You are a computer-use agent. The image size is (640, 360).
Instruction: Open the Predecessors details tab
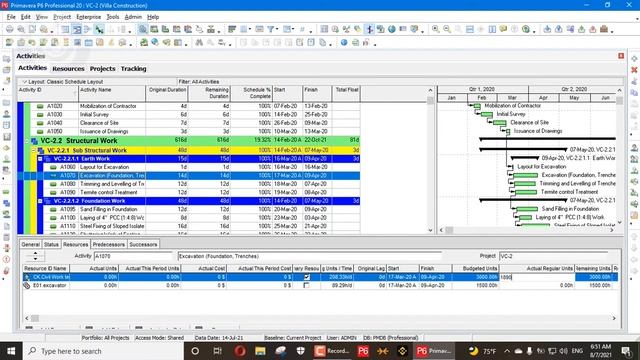108,244
